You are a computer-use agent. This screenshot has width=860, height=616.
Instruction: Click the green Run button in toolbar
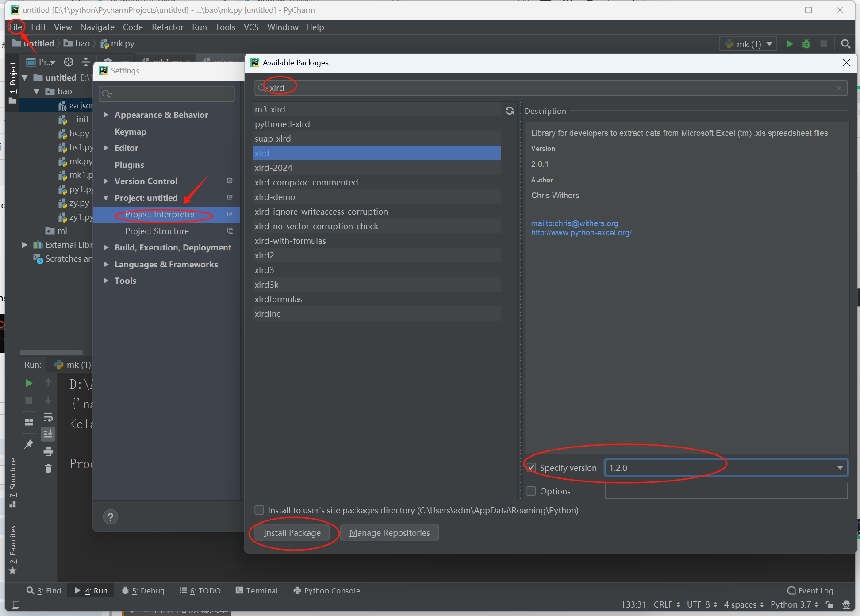789,44
